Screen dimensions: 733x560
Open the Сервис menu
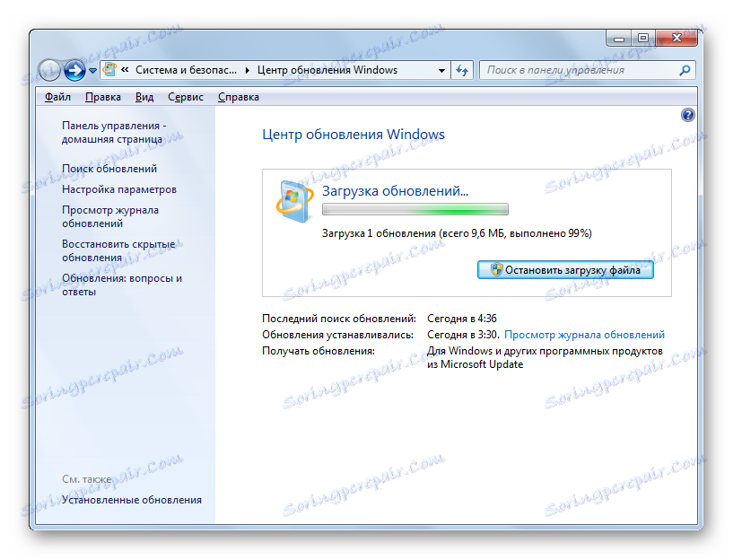186,97
